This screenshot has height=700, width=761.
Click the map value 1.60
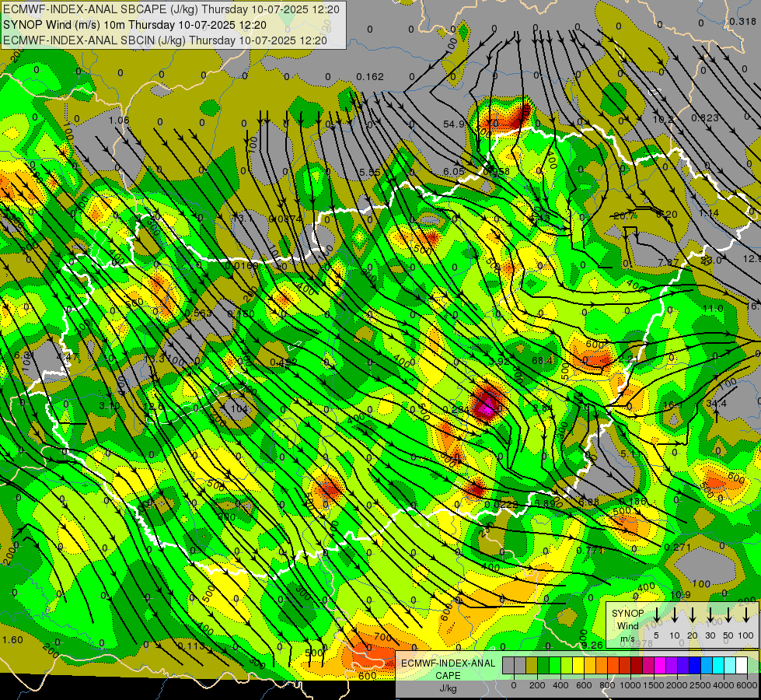coord(12,640)
